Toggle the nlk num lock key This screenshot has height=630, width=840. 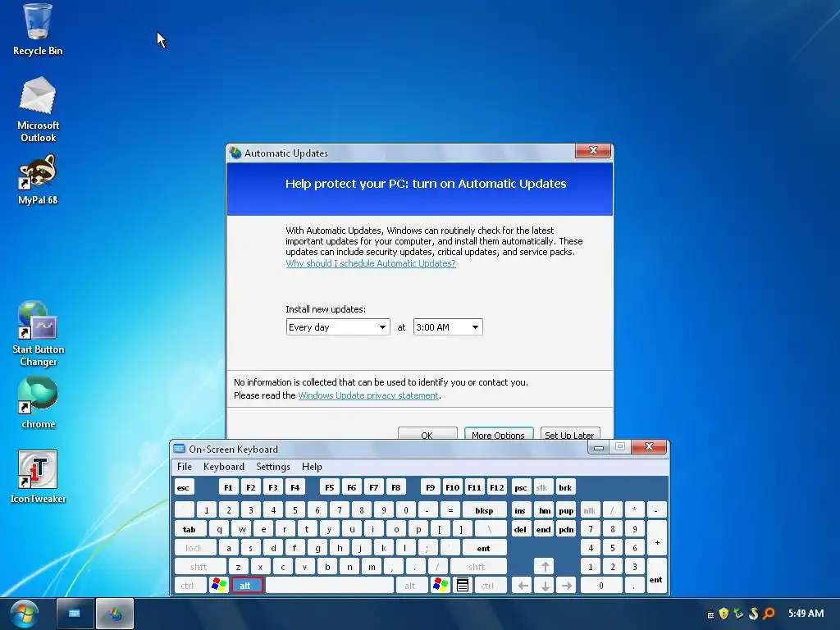(x=590, y=510)
